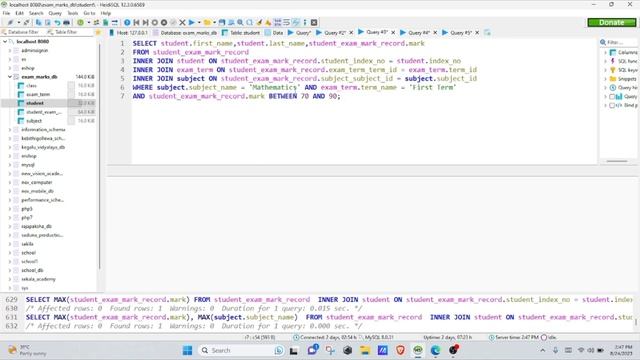
Task: Jump to first row toolbar icon
Action: (x=136, y=22)
